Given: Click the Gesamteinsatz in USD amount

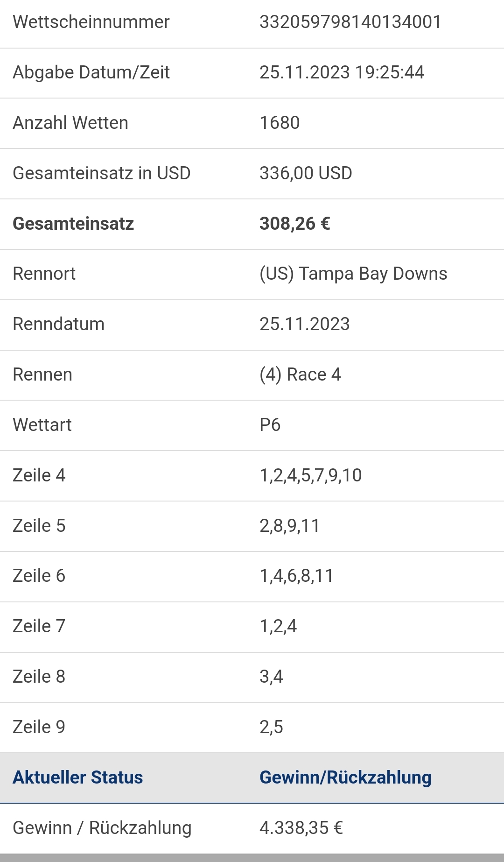Looking at the screenshot, I should (306, 173).
